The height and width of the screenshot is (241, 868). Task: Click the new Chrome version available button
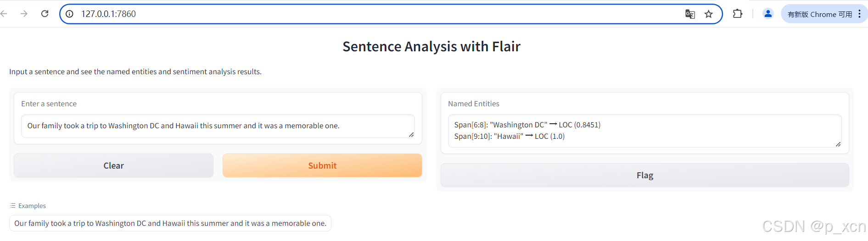tap(819, 14)
